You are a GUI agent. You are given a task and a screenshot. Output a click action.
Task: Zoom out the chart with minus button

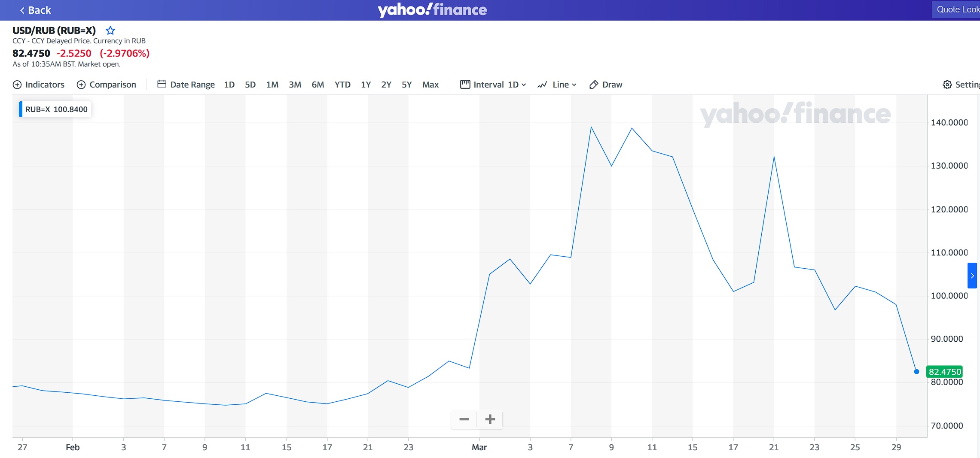tap(464, 419)
